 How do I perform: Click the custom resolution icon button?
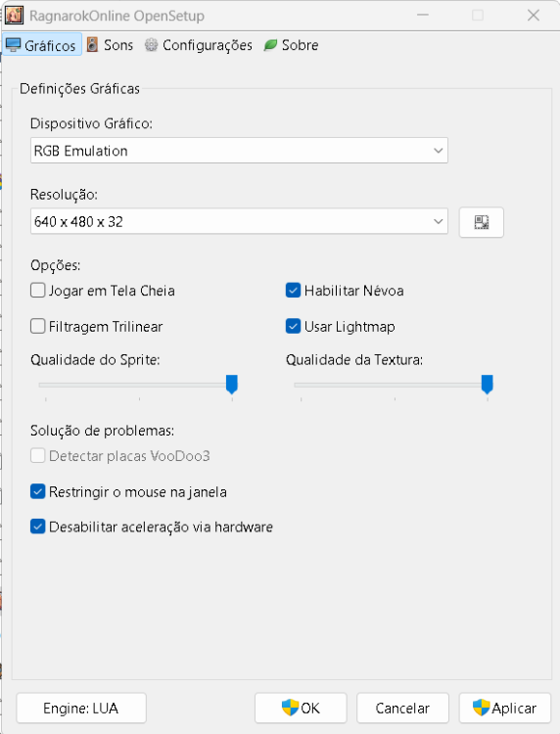coord(482,222)
